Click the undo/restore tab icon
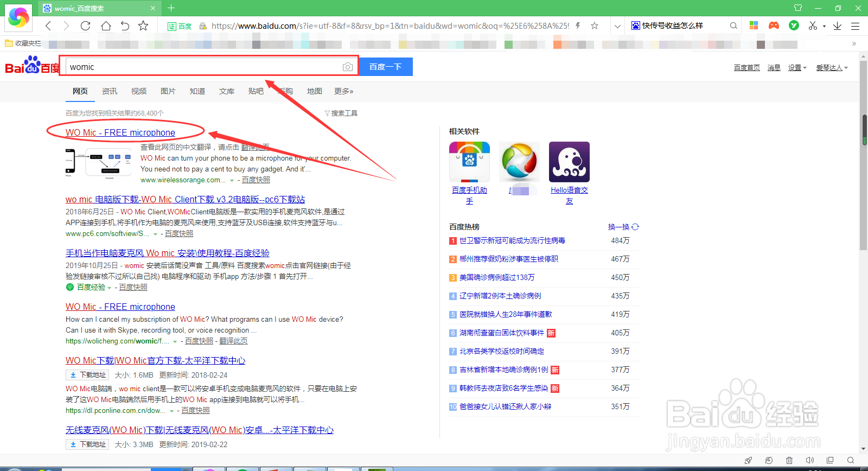 pos(125,26)
